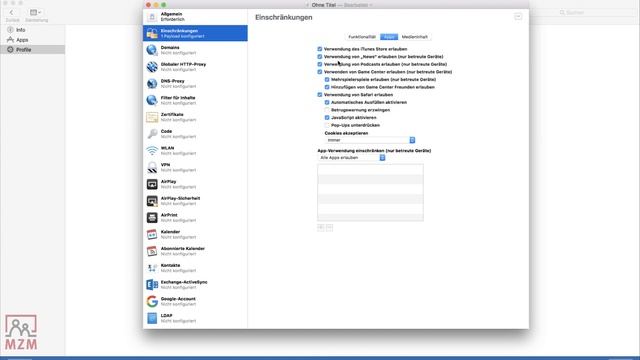
Task: Click the remove app minus button
Action: coord(329,228)
